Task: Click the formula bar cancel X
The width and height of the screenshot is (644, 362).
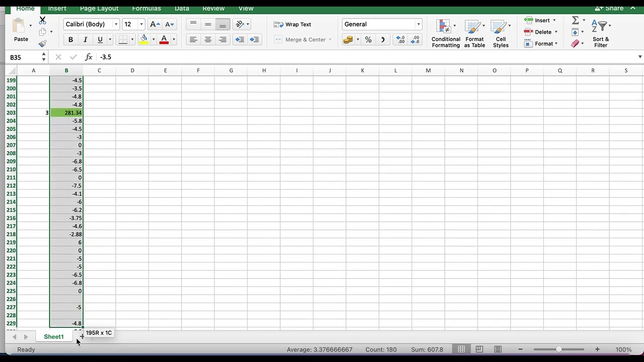Action: click(x=58, y=57)
